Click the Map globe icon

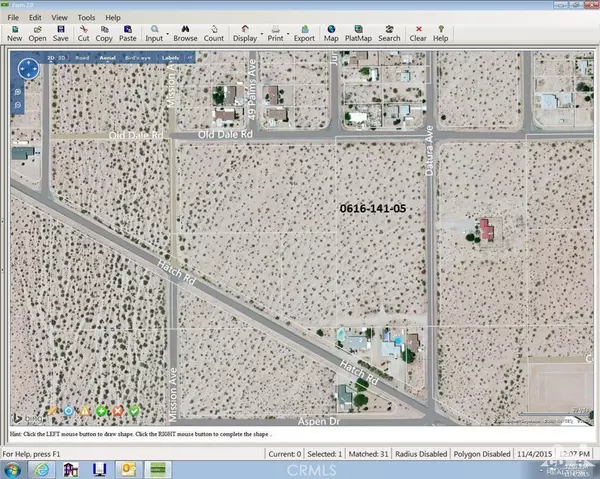pos(331,34)
